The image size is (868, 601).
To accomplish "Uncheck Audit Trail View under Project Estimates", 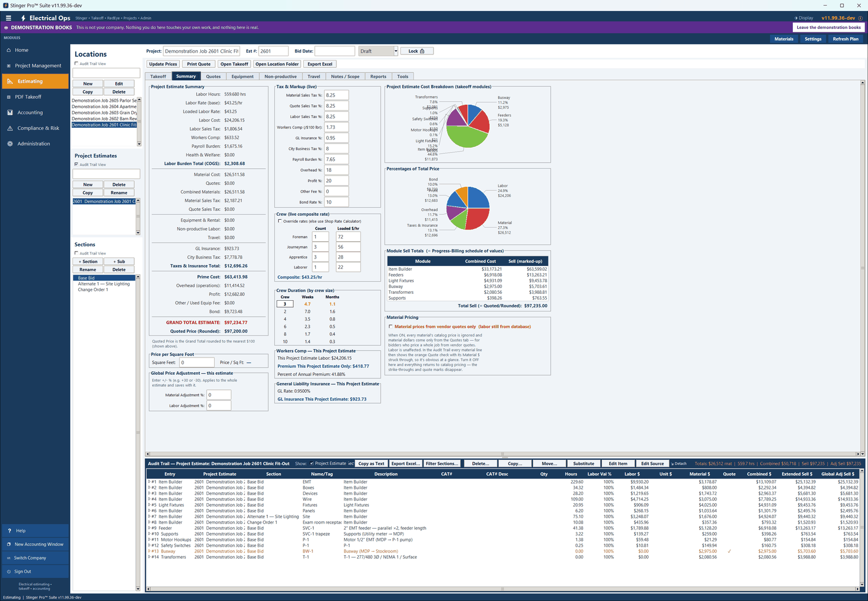I will pos(76,164).
